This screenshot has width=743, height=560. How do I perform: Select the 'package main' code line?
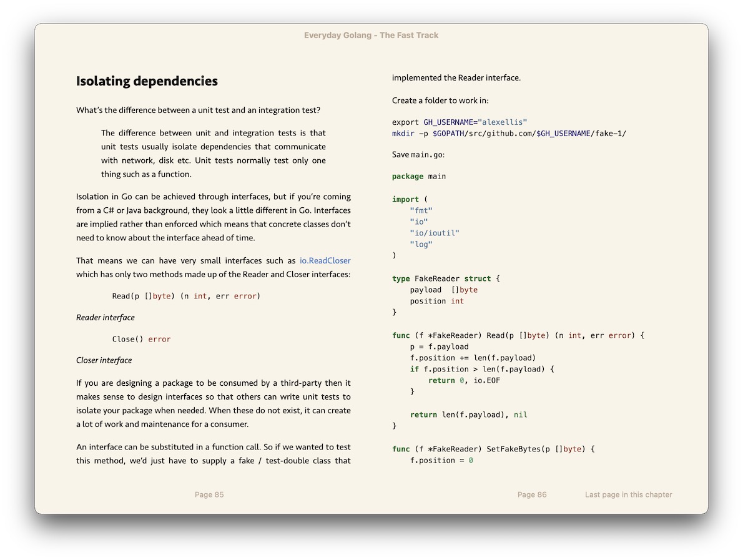click(418, 176)
